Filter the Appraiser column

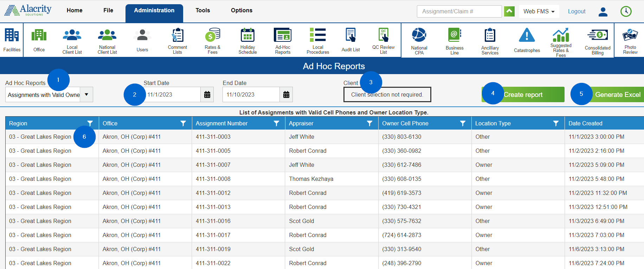pyautogui.click(x=369, y=123)
